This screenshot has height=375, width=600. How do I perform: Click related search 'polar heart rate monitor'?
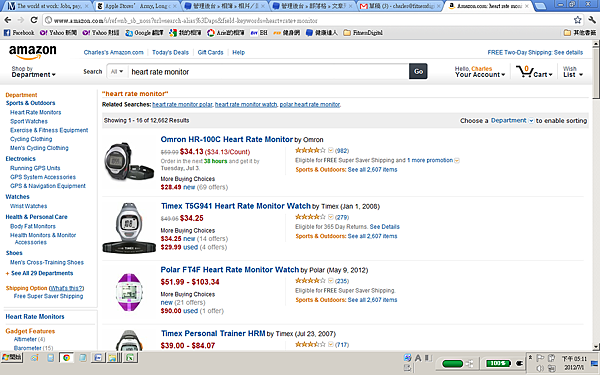click(x=310, y=104)
